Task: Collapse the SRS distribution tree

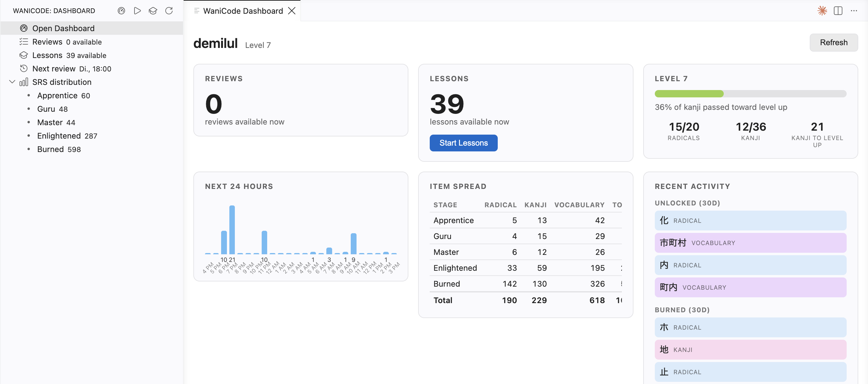Action: 12,82
